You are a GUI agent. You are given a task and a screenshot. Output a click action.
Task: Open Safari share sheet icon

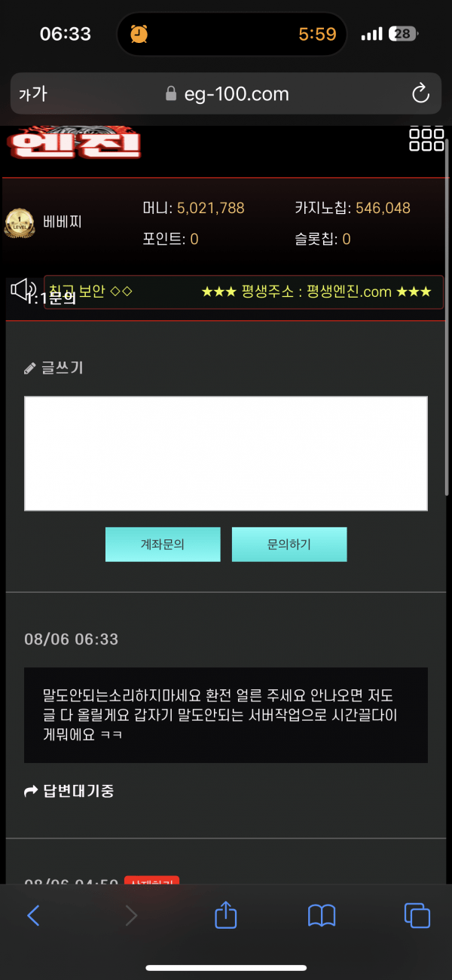coord(226,915)
